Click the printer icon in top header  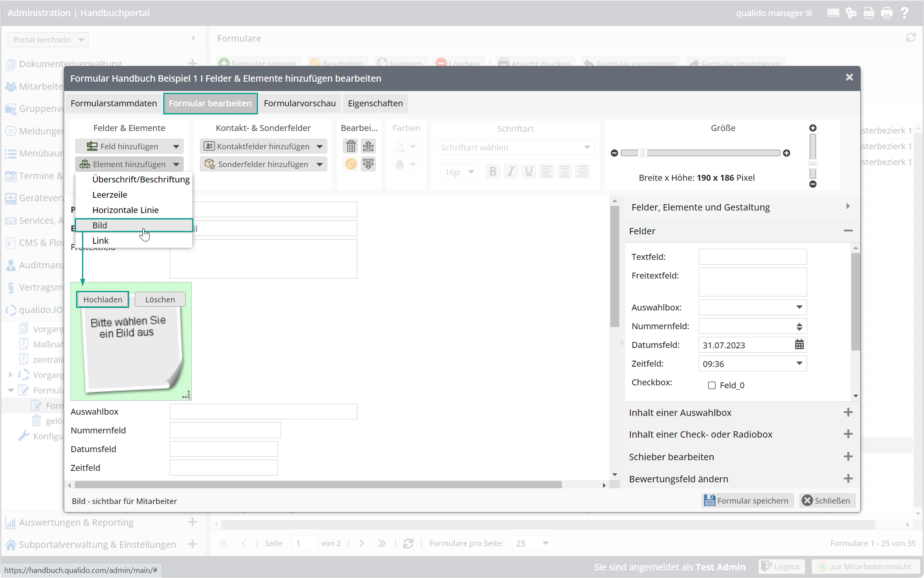[x=887, y=13]
